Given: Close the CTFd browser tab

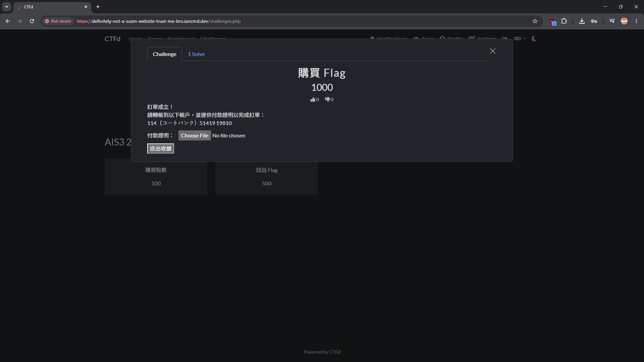Looking at the screenshot, I should pos(86,7).
